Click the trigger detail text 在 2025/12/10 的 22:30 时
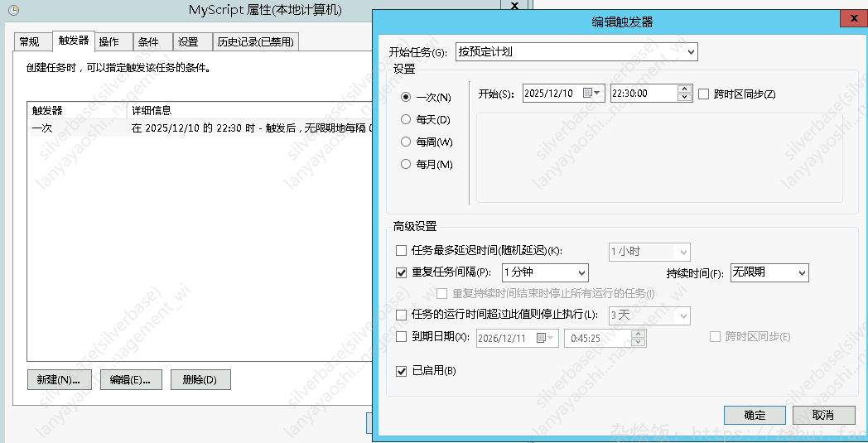868x443 pixels. click(x=193, y=128)
